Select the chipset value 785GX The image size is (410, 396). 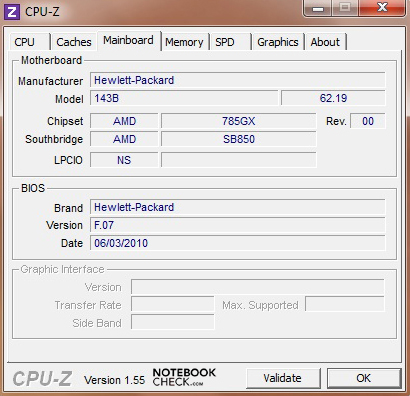click(x=239, y=121)
